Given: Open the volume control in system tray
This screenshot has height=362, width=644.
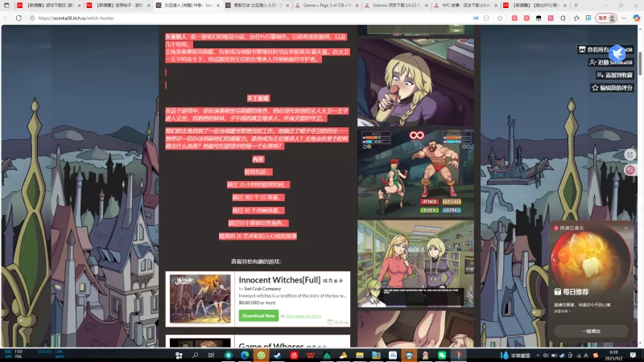Looking at the screenshot, I should (x=546, y=356).
